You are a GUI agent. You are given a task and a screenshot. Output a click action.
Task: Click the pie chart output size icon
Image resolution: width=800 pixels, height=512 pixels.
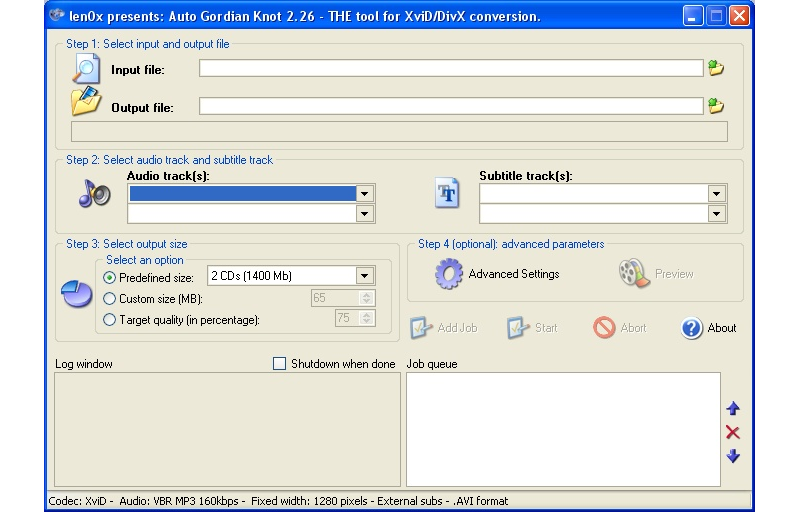coord(77,293)
